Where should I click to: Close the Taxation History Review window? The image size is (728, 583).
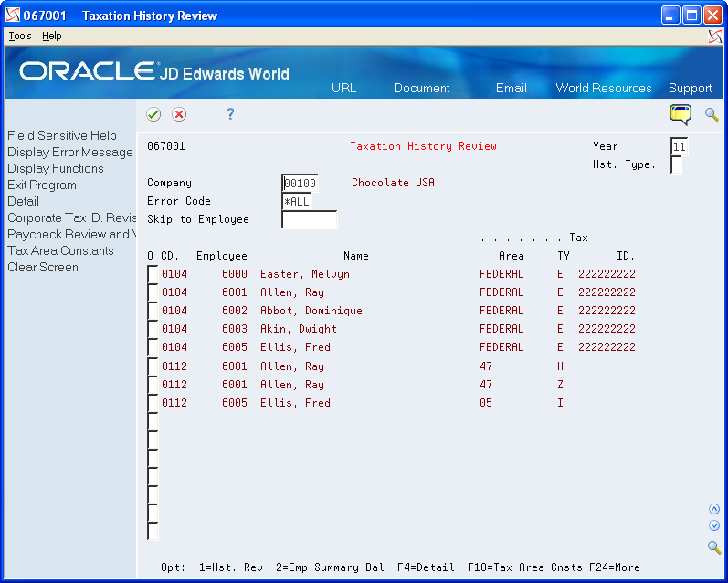click(712, 16)
